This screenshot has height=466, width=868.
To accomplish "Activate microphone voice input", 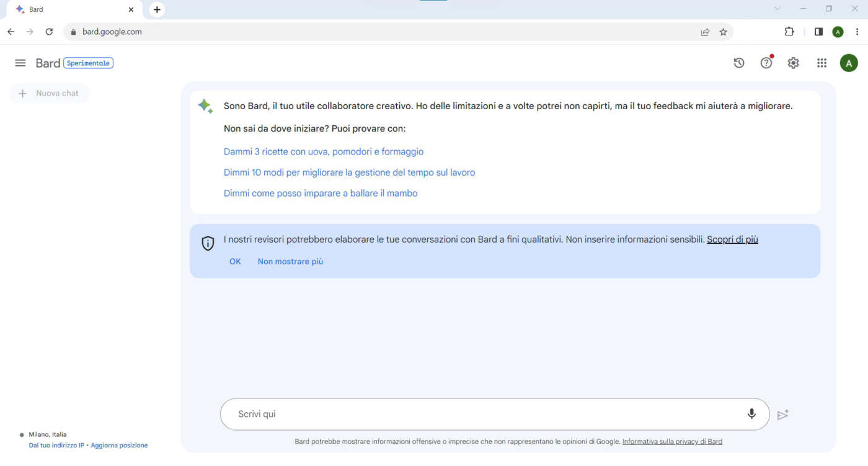I will 751,414.
